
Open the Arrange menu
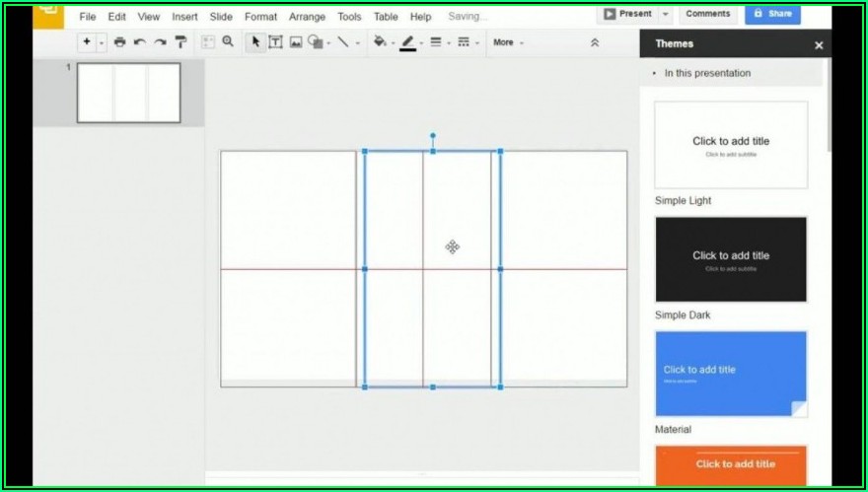coord(307,17)
